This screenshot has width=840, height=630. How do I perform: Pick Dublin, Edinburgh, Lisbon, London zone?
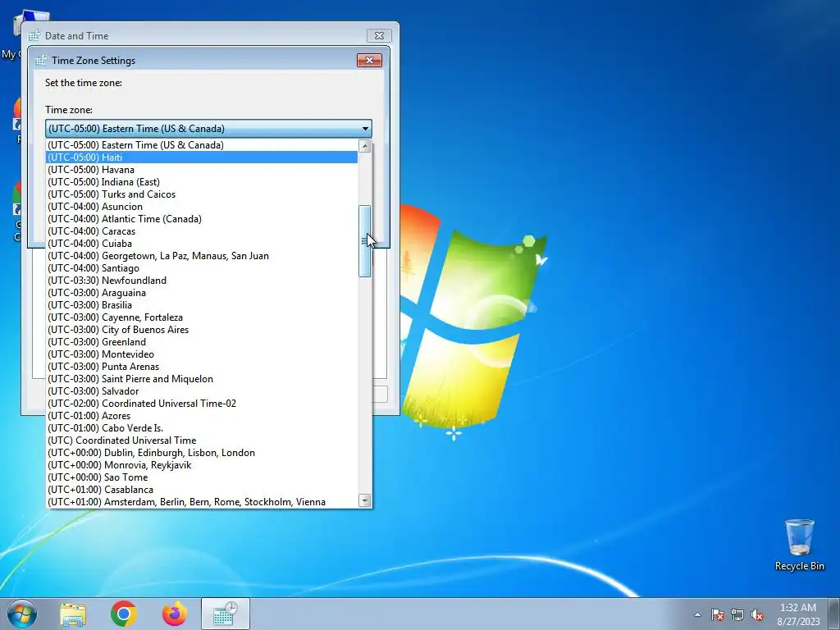point(202,453)
